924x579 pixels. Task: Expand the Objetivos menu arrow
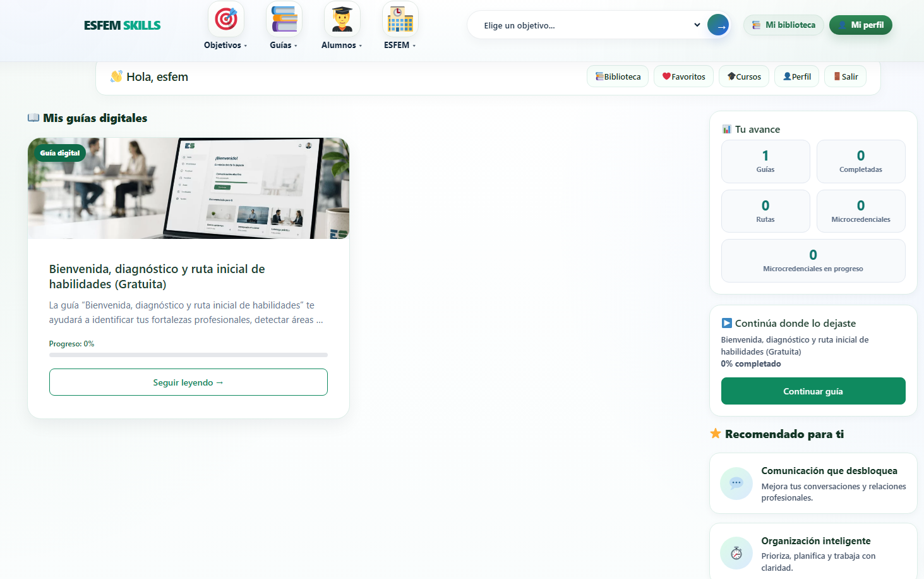(246, 46)
